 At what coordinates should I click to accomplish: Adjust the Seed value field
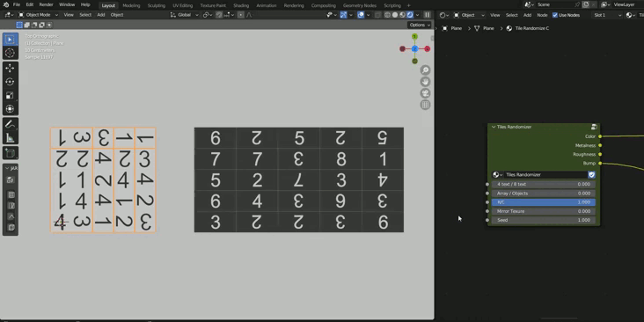544,220
